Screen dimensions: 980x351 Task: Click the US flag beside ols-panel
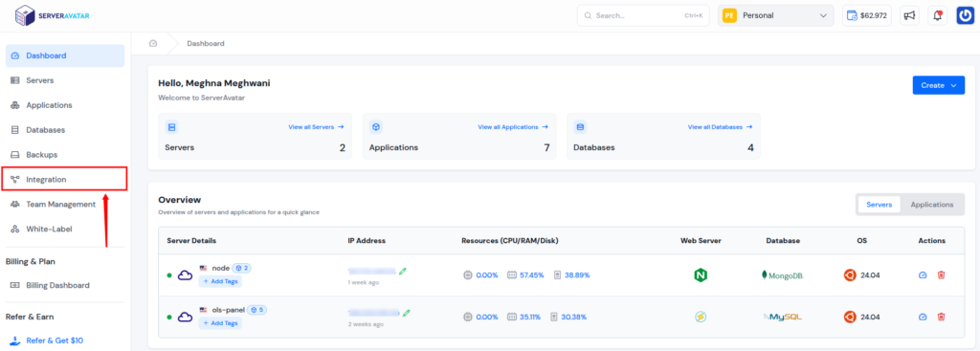tap(203, 310)
